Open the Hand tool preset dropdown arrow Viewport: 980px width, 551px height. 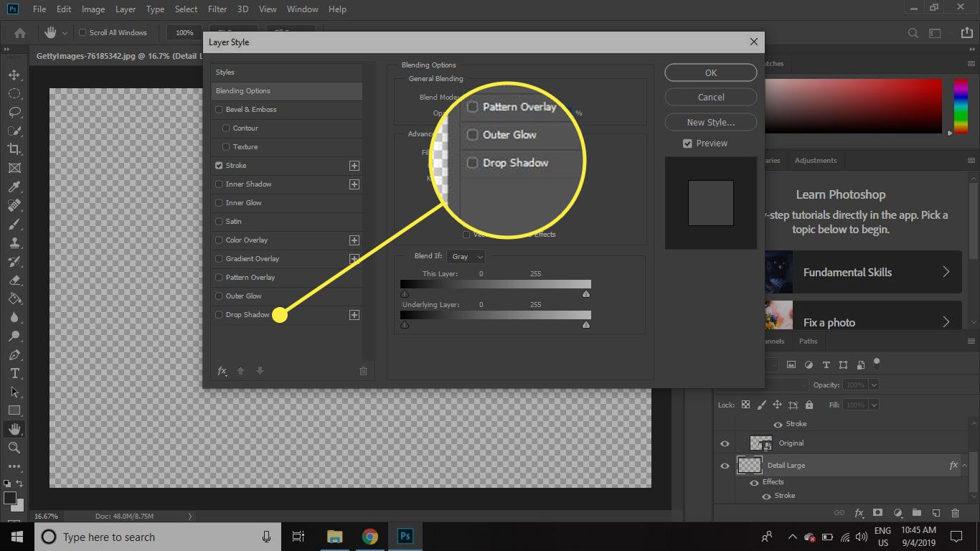pos(65,33)
